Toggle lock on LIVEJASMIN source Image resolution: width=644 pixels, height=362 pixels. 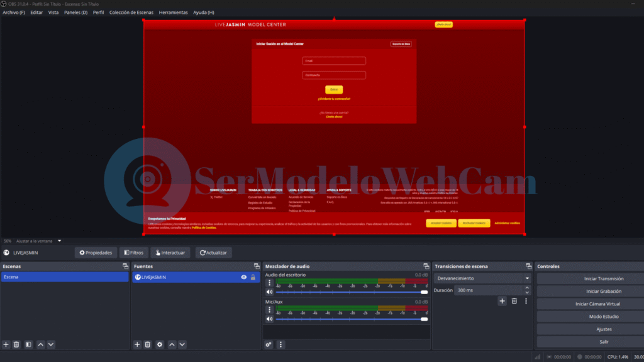point(253,277)
